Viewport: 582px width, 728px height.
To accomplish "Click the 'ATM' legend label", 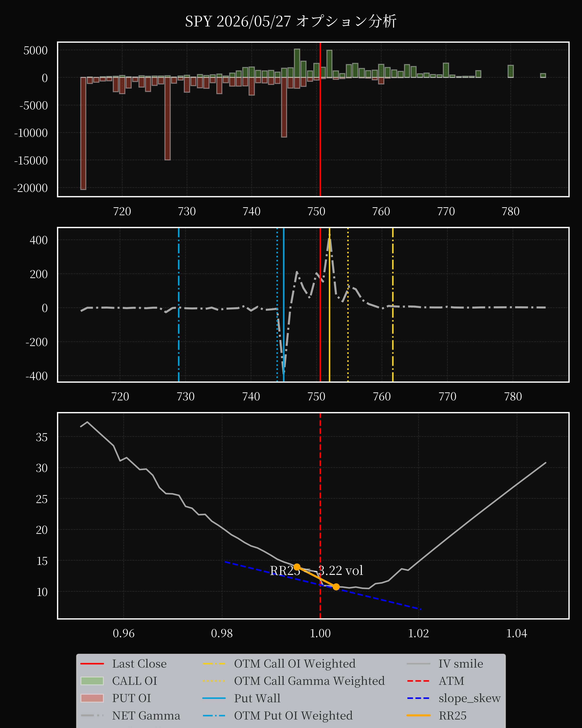I will (452, 681).
